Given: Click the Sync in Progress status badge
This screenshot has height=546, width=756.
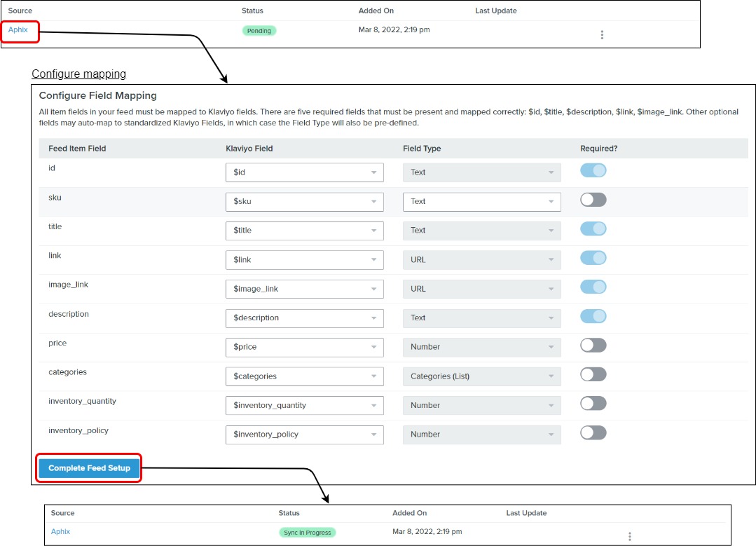Looking at the screenshot, I should click(307, 533).
